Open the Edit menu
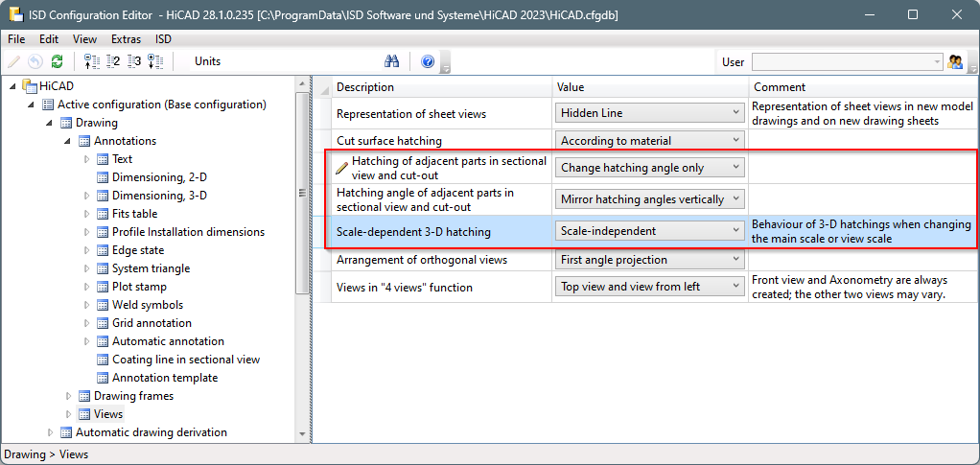980x465 pixels. (49, 38)
